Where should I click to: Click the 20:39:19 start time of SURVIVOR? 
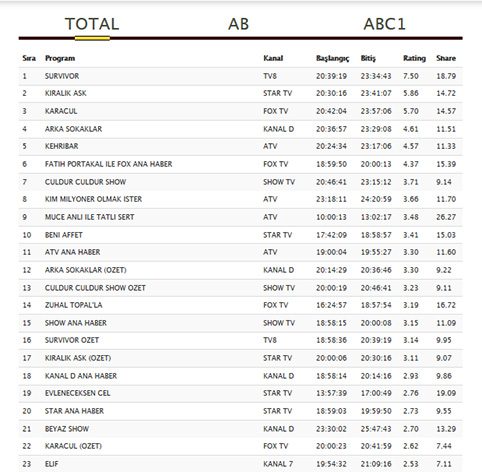coord(331,76)
